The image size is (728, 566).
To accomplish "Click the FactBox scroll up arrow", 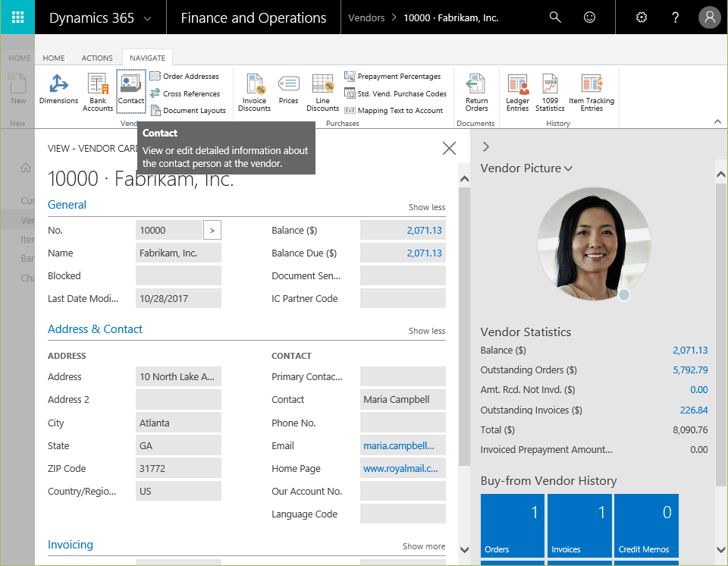I will pyautogui.click(x=720, y=175).
